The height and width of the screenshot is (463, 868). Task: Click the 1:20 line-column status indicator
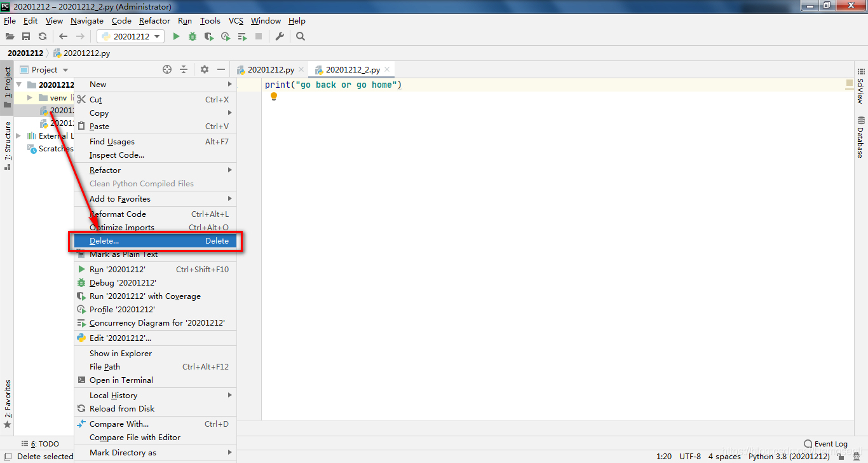point(664,457)
